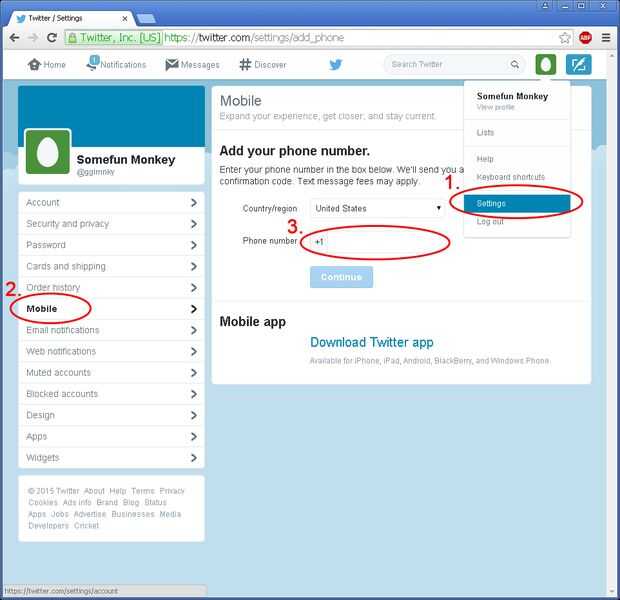Click the About footer link

coord(94,491)
